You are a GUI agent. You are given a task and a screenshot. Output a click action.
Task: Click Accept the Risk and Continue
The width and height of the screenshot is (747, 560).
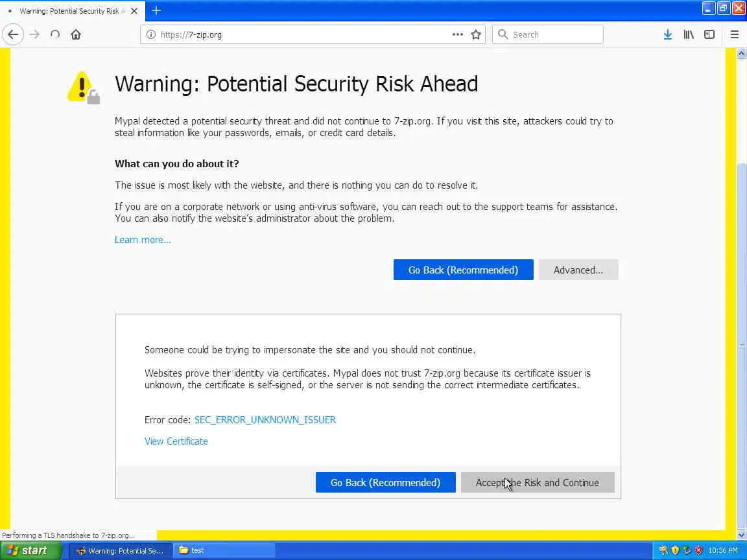click(538, 482)
